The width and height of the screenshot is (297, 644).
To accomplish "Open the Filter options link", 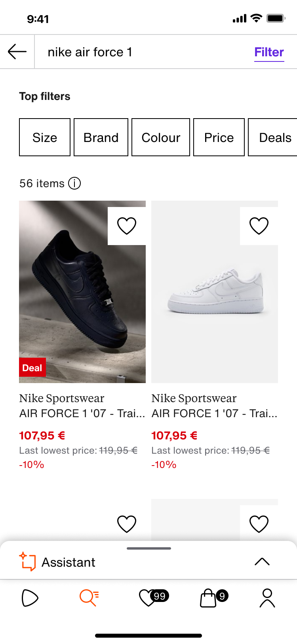I will point(269,52).
